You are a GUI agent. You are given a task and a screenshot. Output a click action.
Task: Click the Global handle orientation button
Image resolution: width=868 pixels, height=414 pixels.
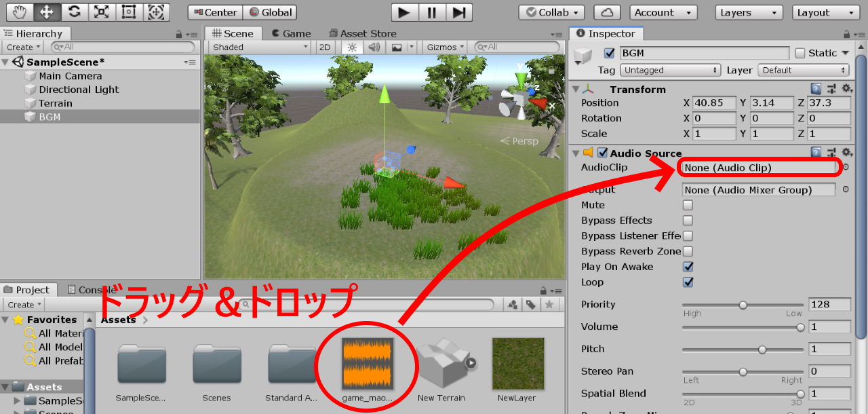point(271,12)
